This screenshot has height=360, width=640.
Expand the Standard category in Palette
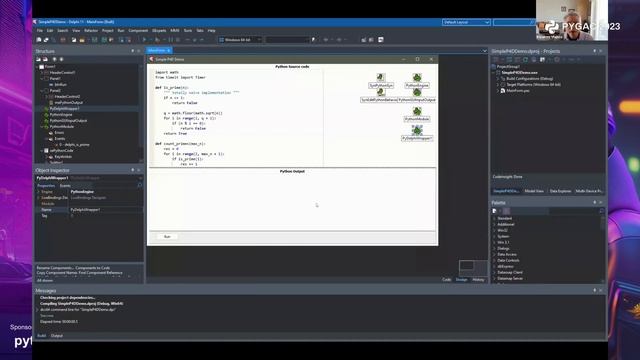(x=494, y=218)
